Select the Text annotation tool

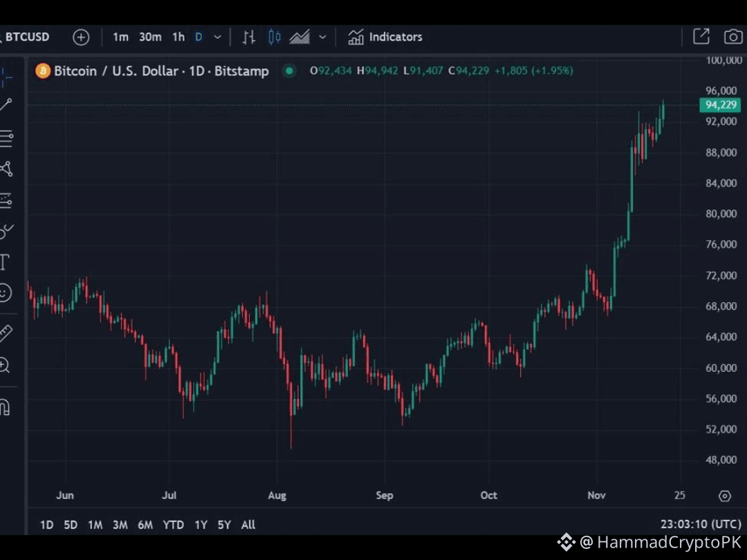click(x=5, y=263)
